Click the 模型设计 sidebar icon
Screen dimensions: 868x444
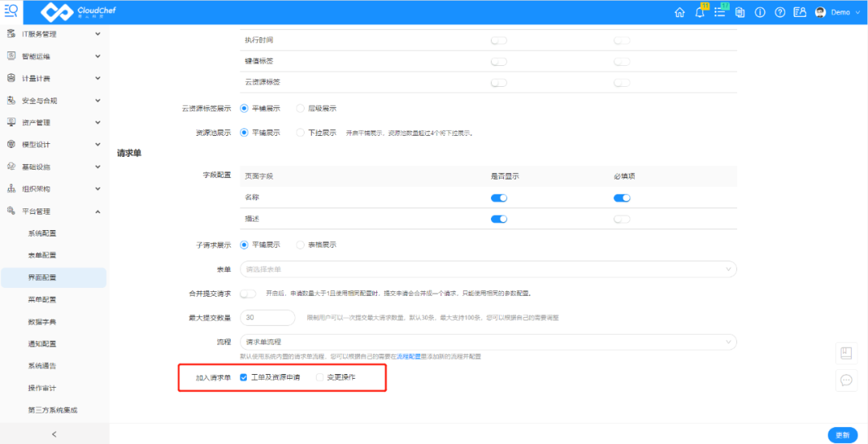10,145
